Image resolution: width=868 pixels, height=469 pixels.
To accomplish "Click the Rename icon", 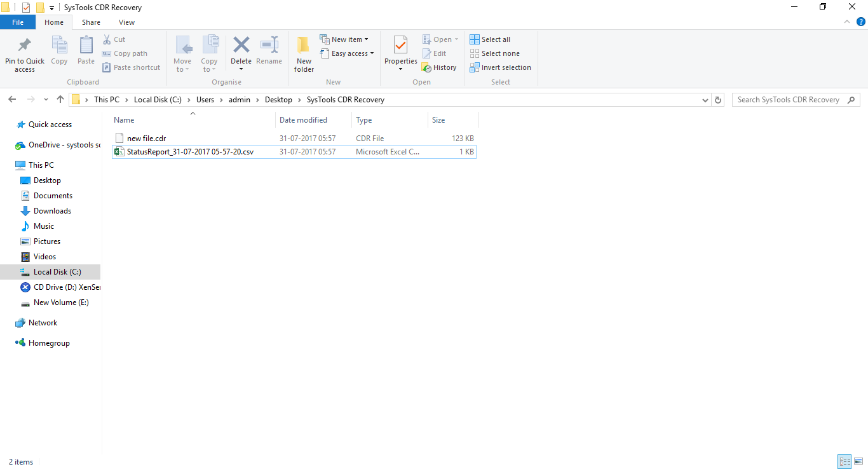I will [269, 44].
